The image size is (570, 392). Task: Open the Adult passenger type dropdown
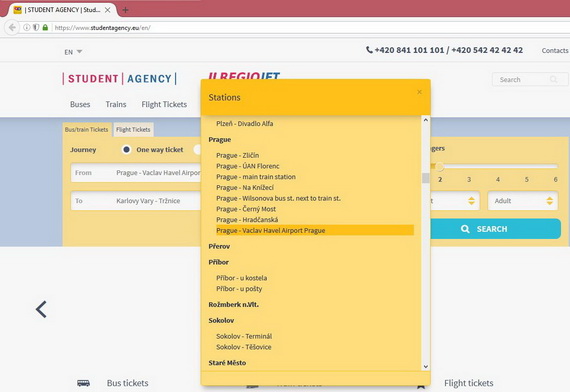523,201
